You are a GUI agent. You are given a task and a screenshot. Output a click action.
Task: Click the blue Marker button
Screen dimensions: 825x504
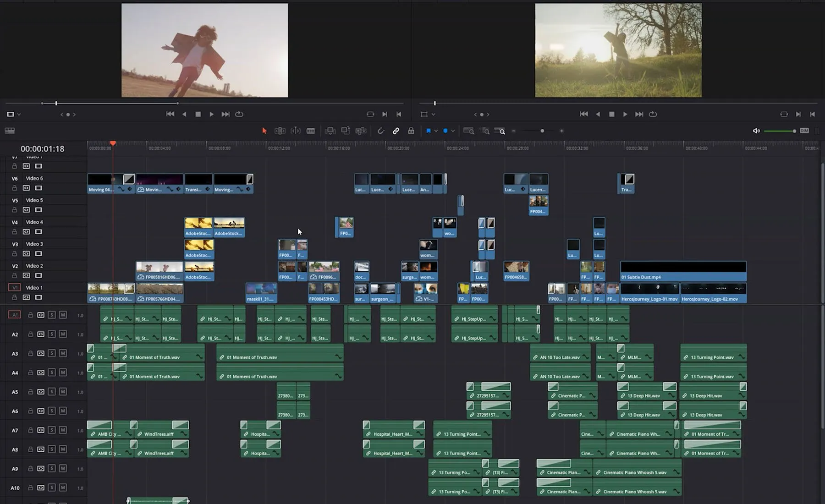[x=445, y=131]
